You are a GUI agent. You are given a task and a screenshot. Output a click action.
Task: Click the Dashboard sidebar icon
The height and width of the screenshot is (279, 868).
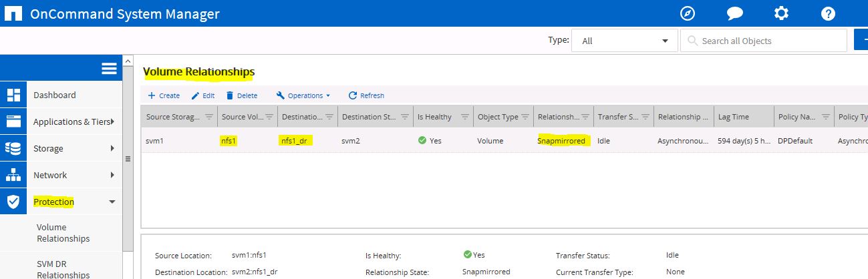[13, 95]
